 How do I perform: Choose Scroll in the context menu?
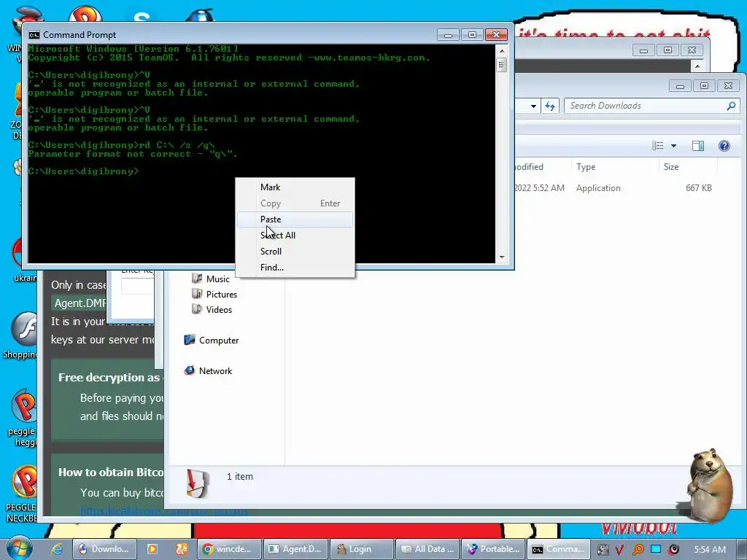[x=295, y=252]
